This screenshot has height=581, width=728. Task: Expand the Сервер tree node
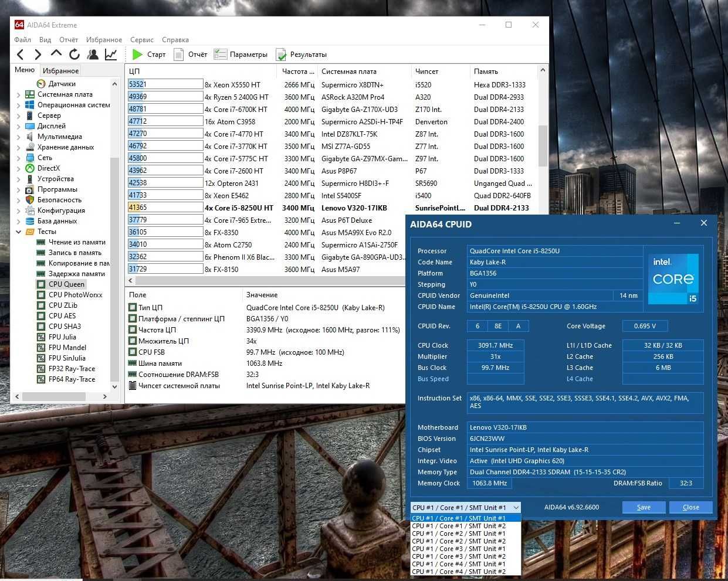[18, 115]
